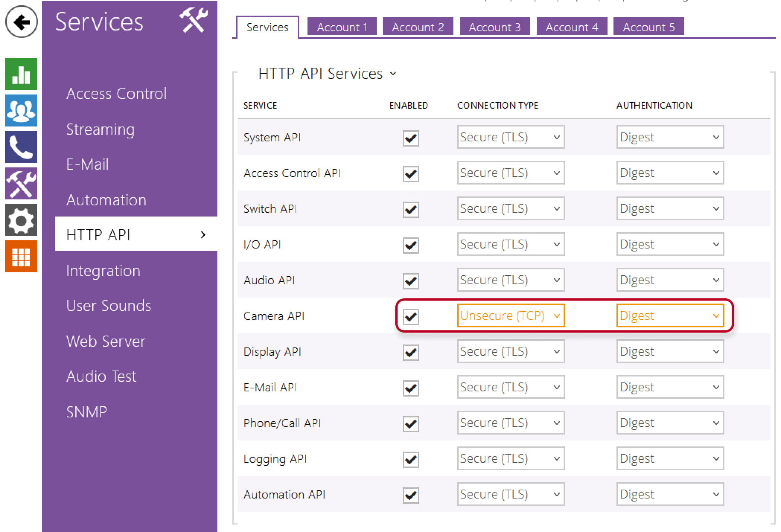781x532 pixels.
Task: Open Audio API authentication dropdown
Action: (x=670, y=280)
